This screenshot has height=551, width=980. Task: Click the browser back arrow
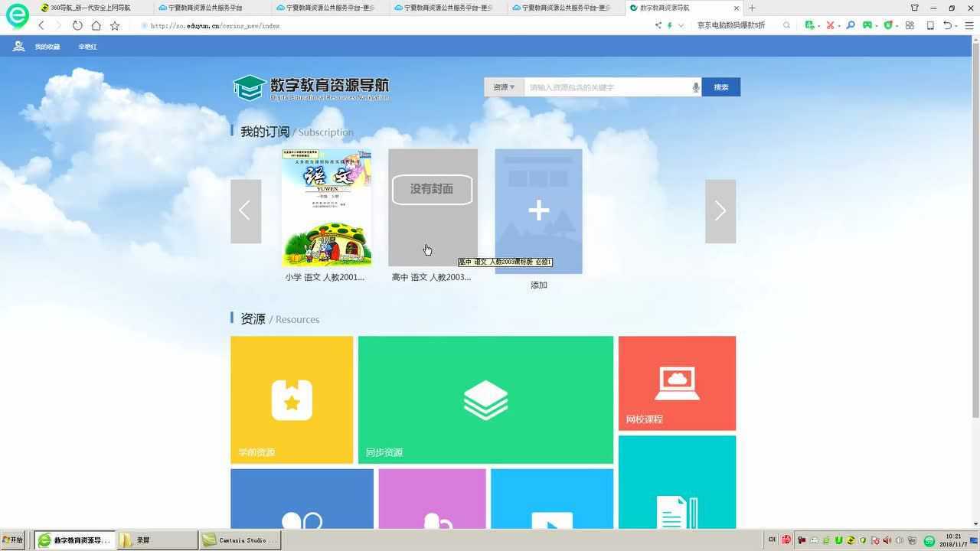click(41, 25)
